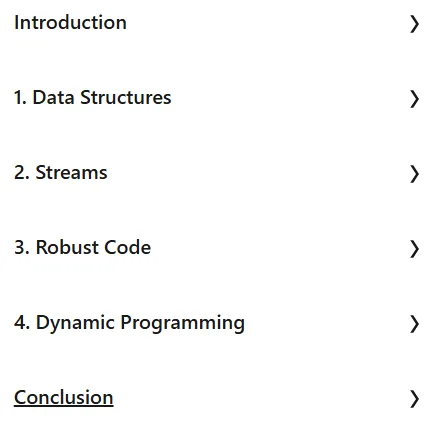438x423 pixels.
Task: Select the 3. Robust Code title
Action: [x=82, y=248]
